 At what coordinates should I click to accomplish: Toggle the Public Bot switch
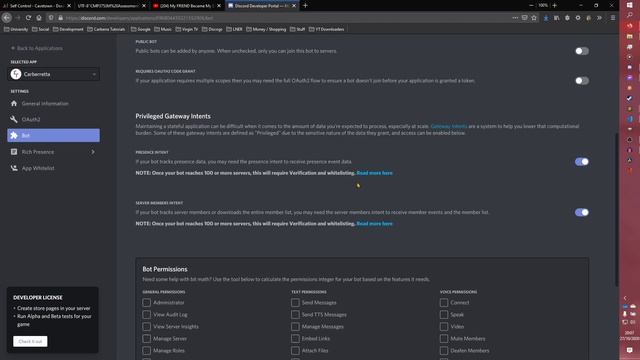(582, 51)
